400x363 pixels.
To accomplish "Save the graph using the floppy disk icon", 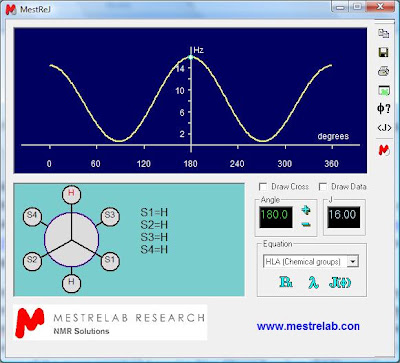I will (384, 52).
